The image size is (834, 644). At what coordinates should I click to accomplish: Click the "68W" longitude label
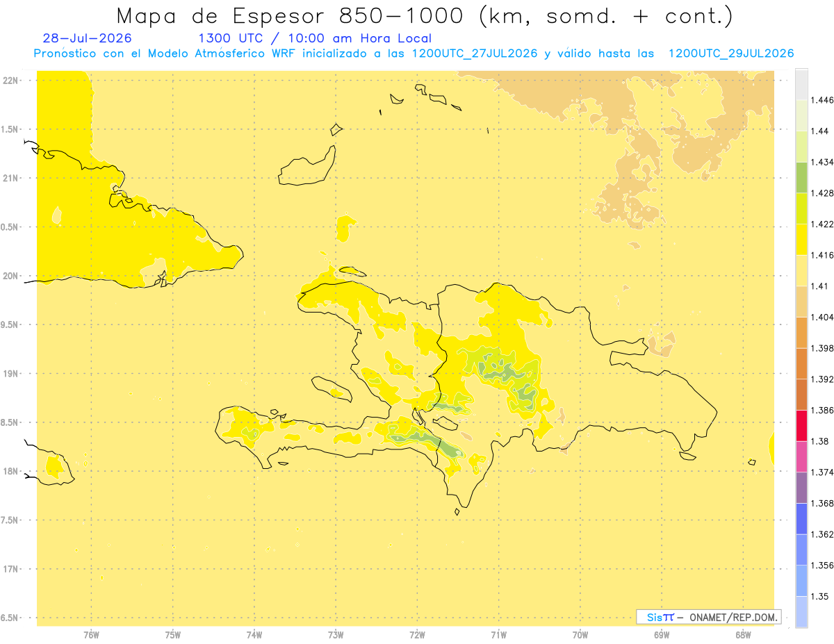743,635
